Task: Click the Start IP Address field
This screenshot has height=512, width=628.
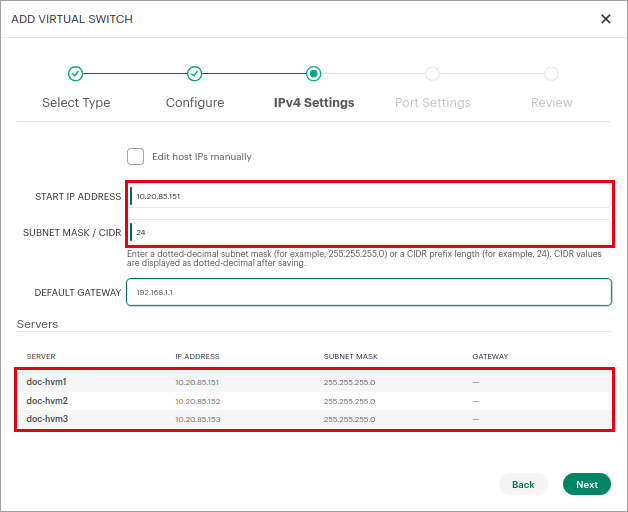Action: point(369,196)
